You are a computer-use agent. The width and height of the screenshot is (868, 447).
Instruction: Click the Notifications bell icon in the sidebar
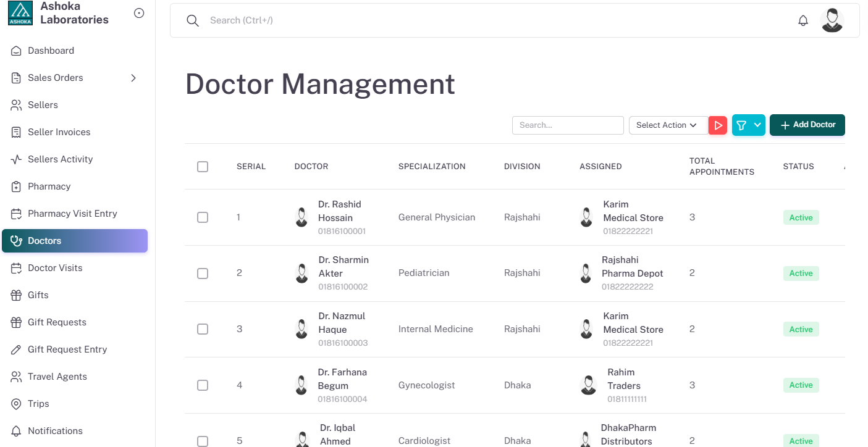pyautogui.click(x=17, y=431)
